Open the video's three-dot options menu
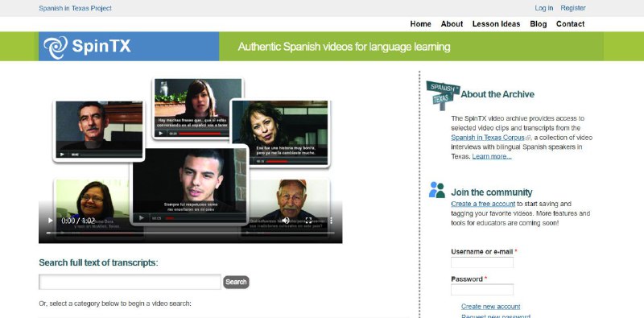 pos(331,221)
